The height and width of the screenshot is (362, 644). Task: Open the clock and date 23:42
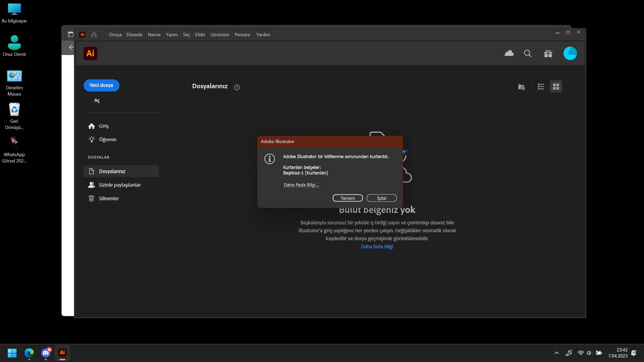click(x=618, y=353)
